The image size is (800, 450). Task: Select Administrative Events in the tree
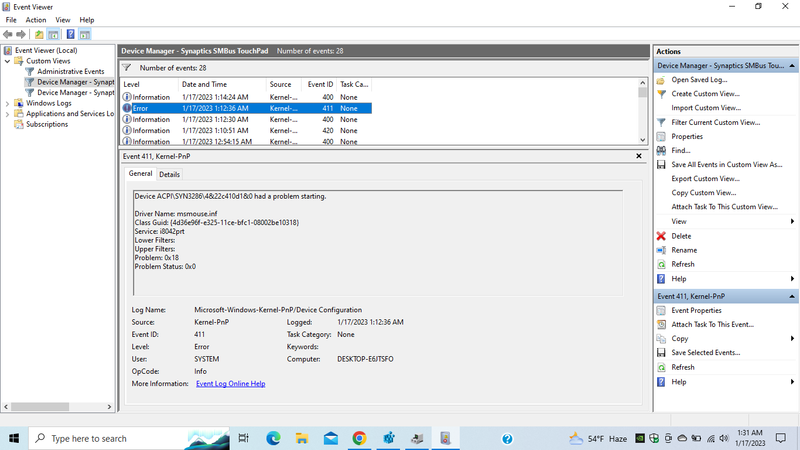click(x=70, y=71)
